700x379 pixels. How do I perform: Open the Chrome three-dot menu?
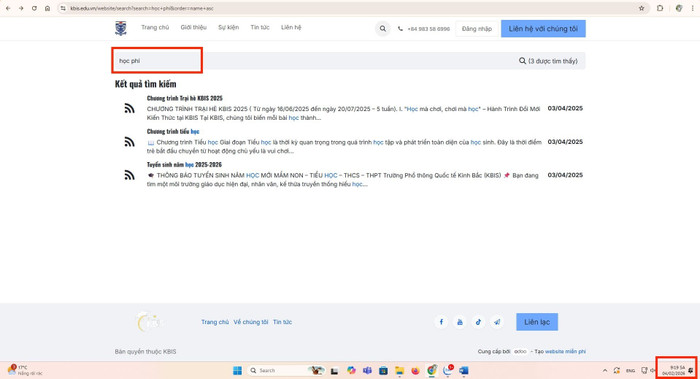coord(692,8)
